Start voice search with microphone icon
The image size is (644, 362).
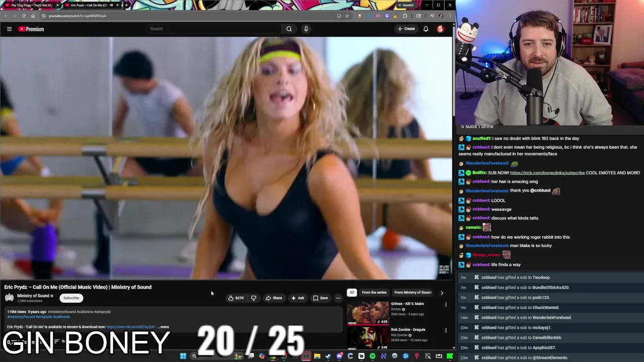coord(306,29)
